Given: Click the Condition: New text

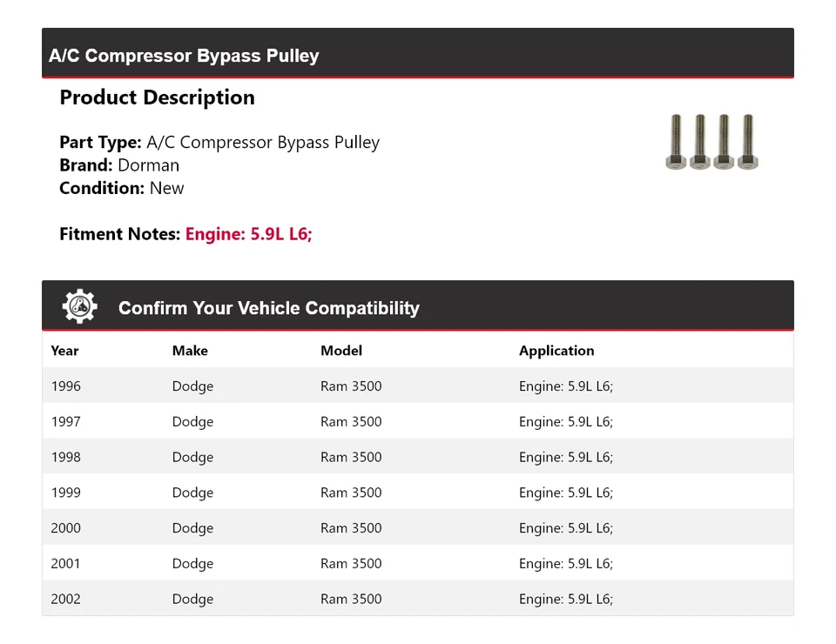Looking at the screenshot, I should [122, 188].
